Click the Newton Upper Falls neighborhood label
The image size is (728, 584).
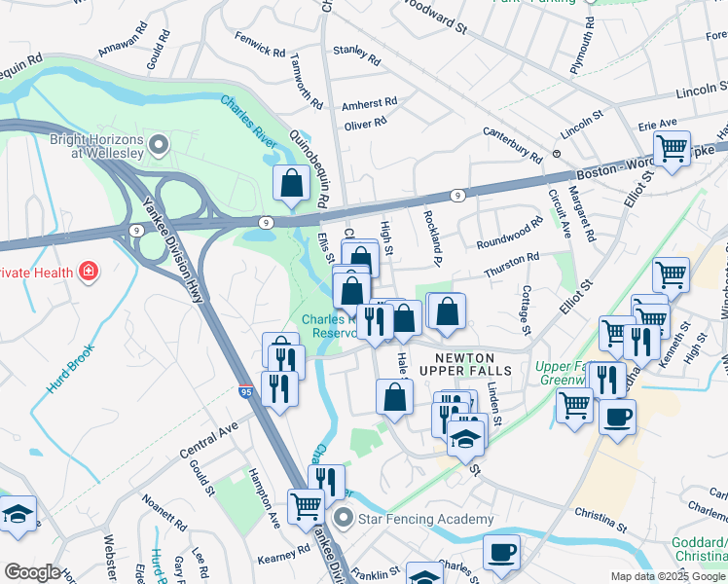465,364
